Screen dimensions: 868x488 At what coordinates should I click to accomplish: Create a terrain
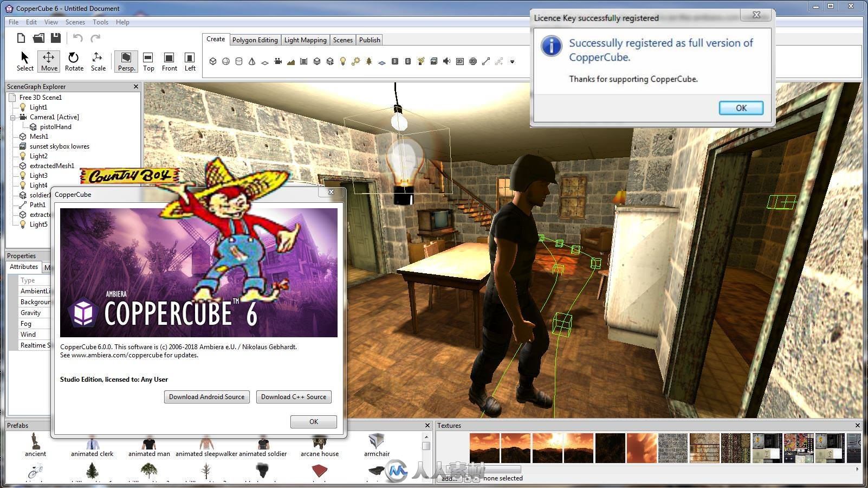[291, 61]
